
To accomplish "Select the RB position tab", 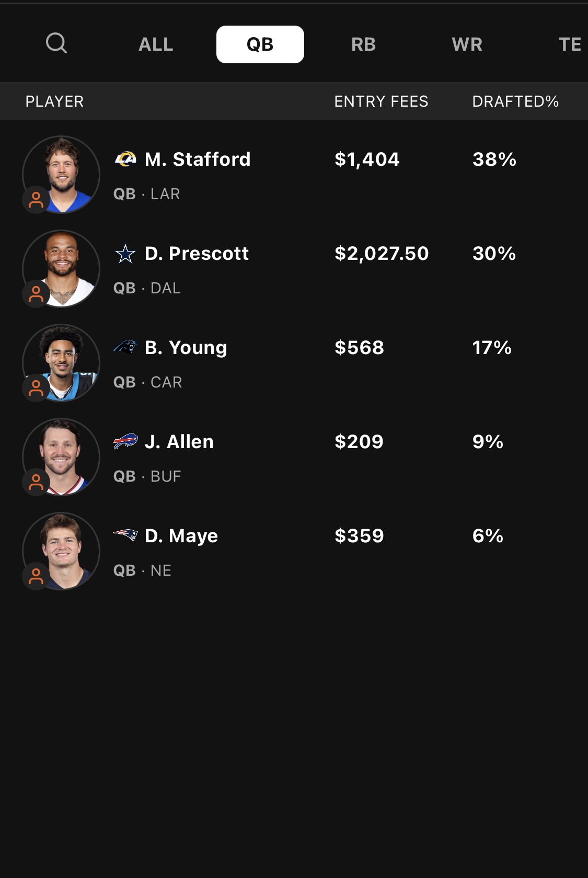I will (x=364, y=44).
